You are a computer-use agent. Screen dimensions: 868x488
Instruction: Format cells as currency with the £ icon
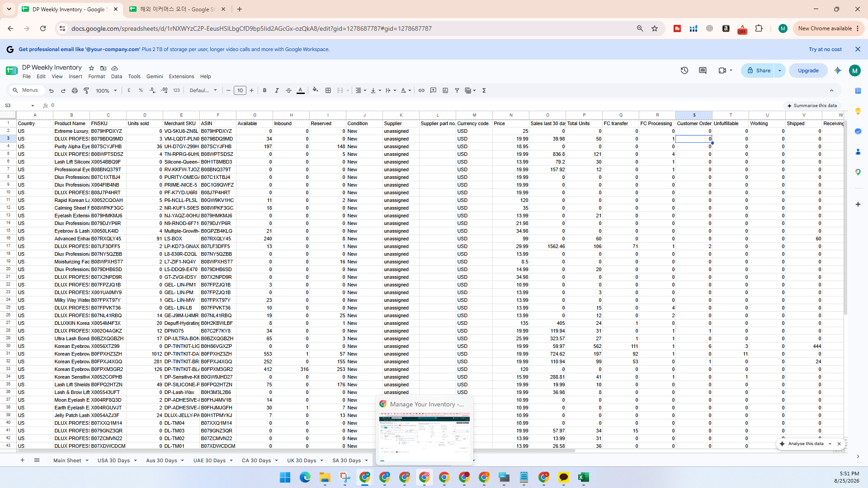point(129,90)
